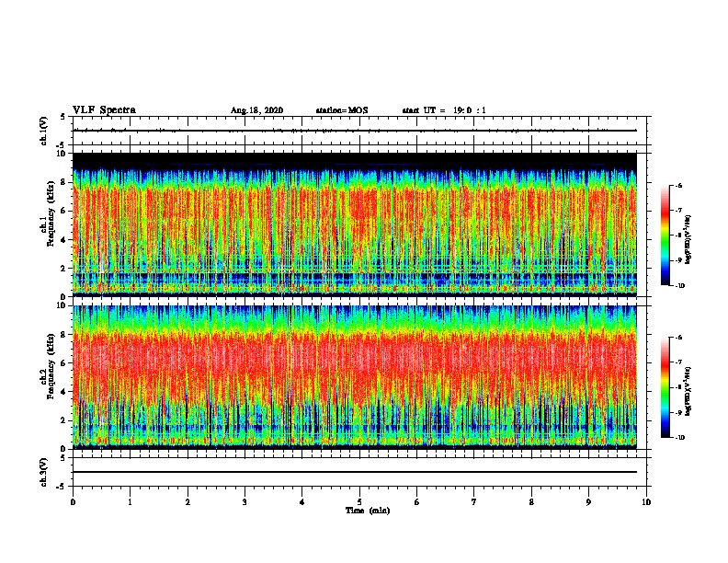Select the "start UT = 19:0 :1" text
The width and height of the screenshot is (728, 563).
(x=444, y=110)
